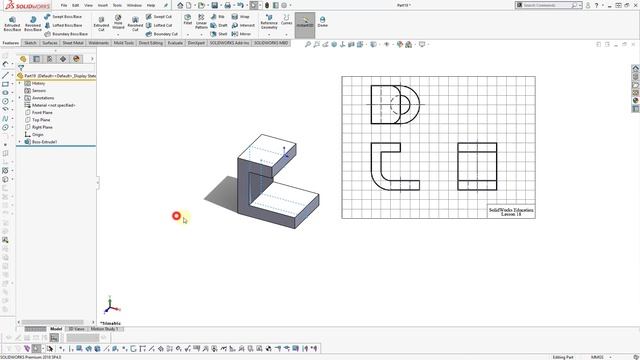Select the Draft feature tool

(x=219, y=25)
